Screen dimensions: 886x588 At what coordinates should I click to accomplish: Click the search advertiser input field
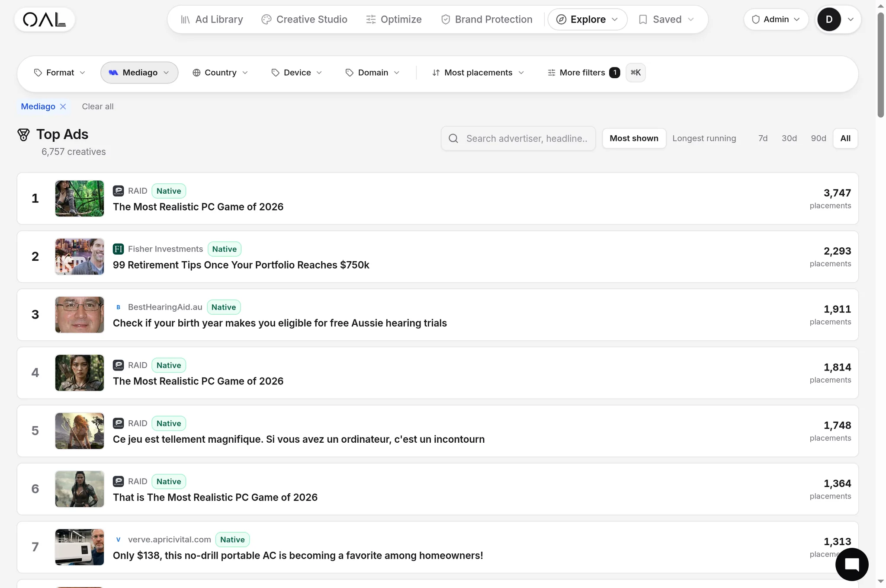518,138
